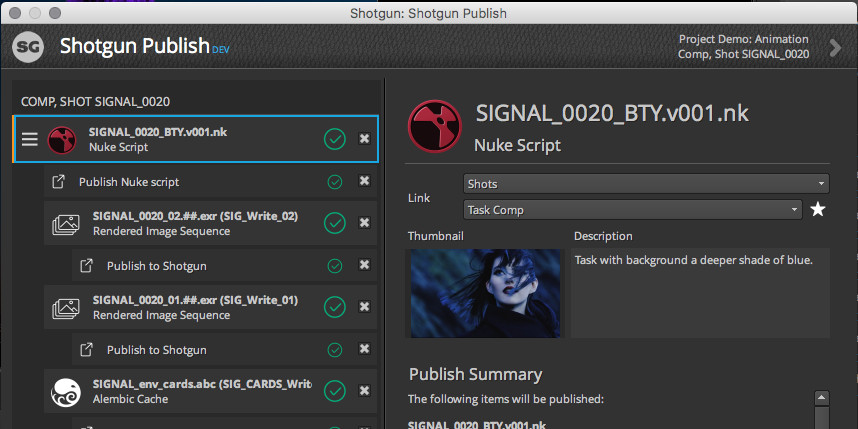Image resolution: width=858 pixels, height=429 pixels.
Task: Click the image sequence icon for SIG_Write_02
Action: (x=66, y=224)
